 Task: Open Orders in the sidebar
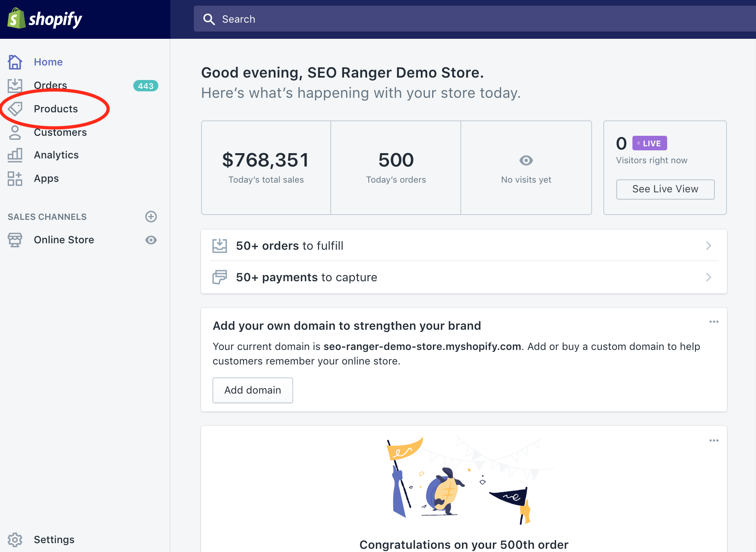[50, 85]
